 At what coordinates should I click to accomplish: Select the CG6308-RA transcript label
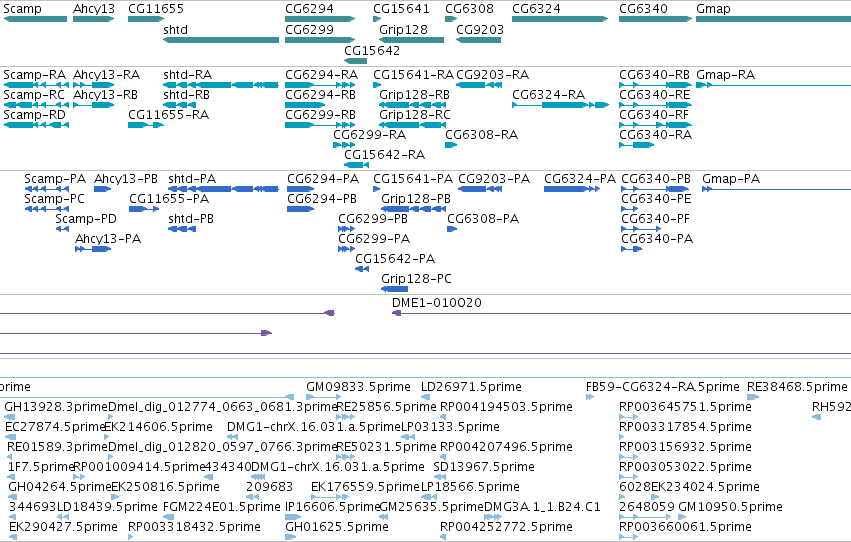[481, 135]
